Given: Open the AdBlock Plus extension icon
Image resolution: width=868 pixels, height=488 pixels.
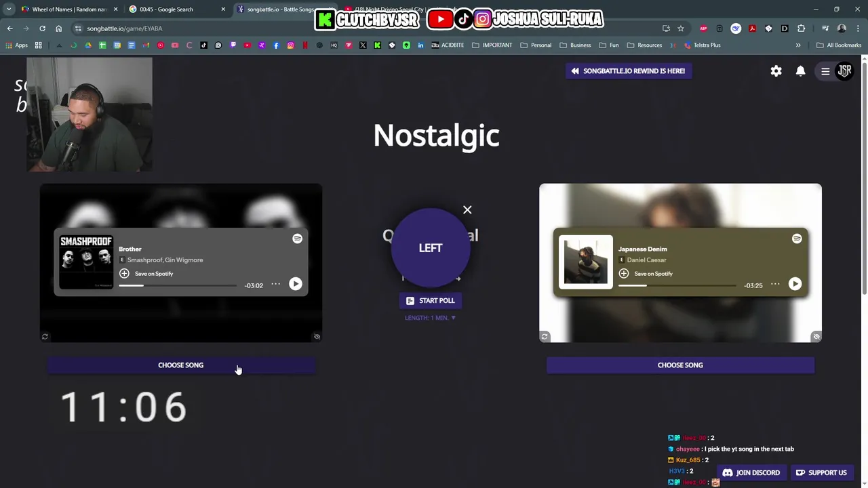Looking at the screenshot, I should point(703,28).
